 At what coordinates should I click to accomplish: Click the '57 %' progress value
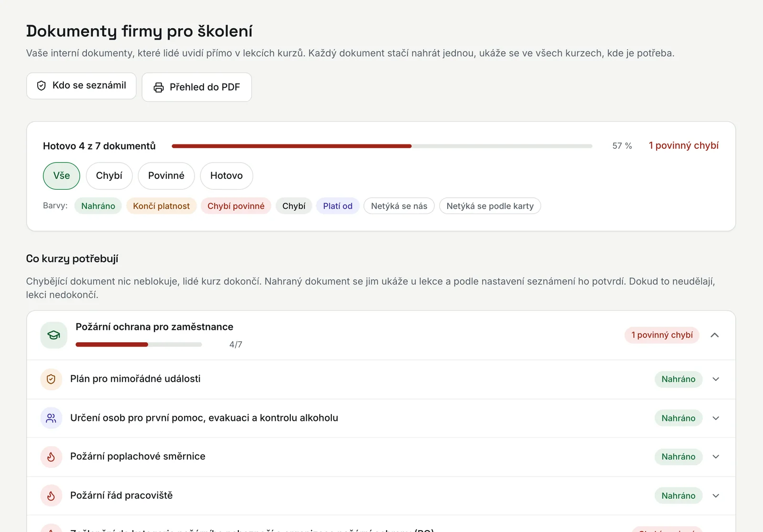622,146
